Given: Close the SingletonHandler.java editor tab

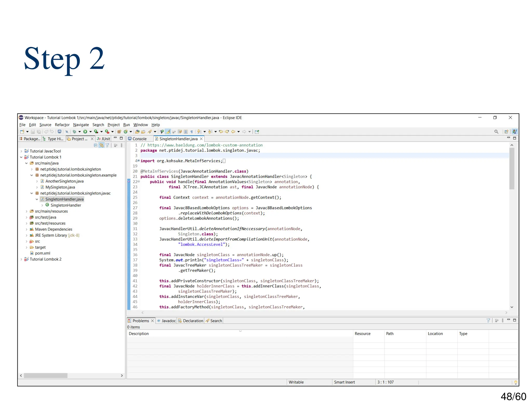Looking at the screenshot, I should click(x=201, y=139).
